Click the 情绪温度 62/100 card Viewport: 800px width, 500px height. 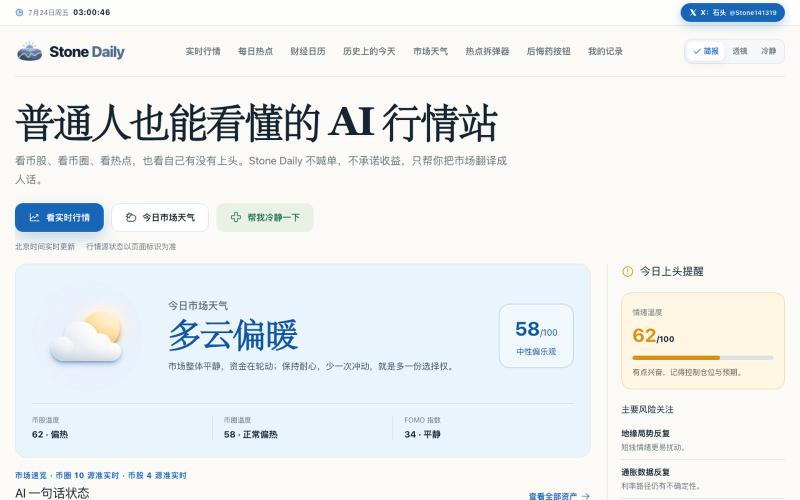[x=703, y=341]
